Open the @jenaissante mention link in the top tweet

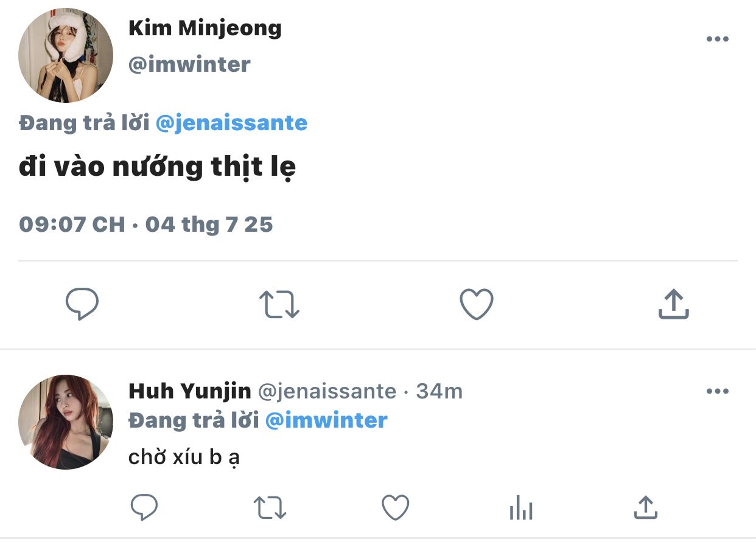tap(231, 123)
